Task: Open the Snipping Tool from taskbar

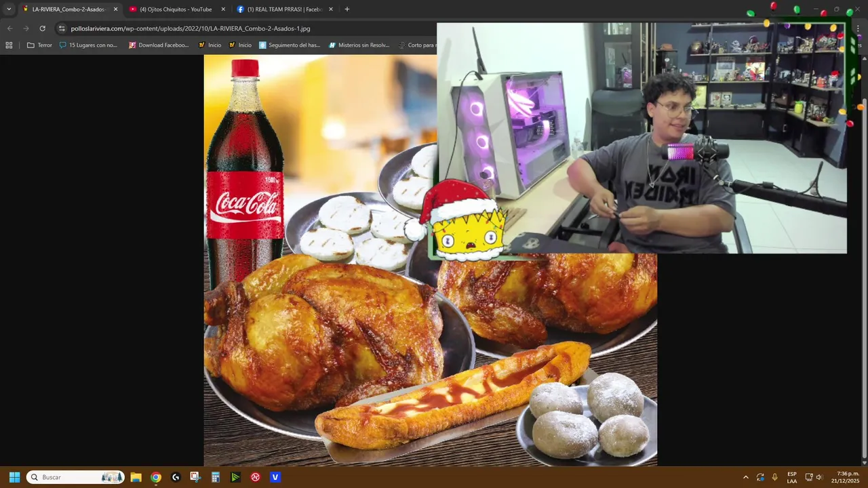Action: tap(195, 477)
